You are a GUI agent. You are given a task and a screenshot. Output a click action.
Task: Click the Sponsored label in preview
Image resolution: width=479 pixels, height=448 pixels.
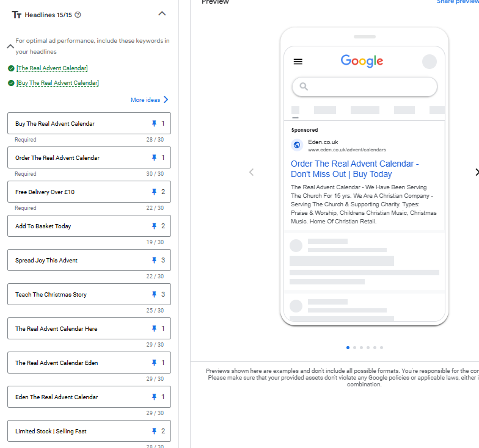pyautogui.click(x=304, y=130)
